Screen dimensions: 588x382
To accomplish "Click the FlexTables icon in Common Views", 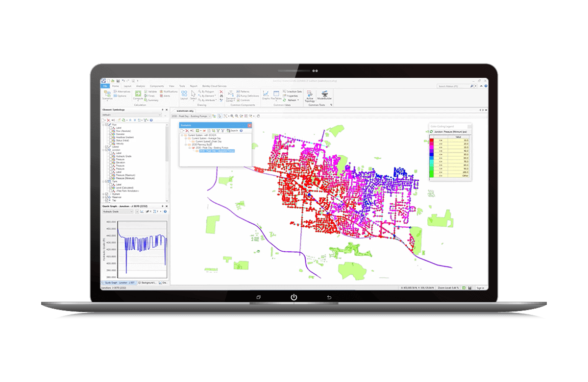I will coord(276,93).
